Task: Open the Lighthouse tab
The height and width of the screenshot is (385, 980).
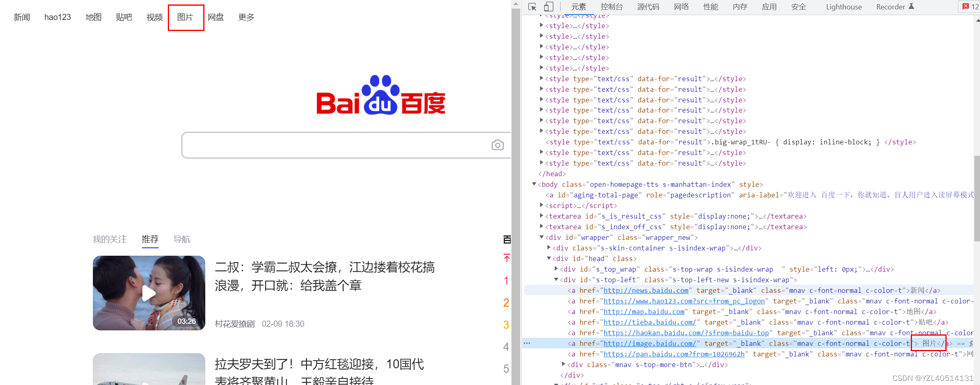Action: (844, 7)
